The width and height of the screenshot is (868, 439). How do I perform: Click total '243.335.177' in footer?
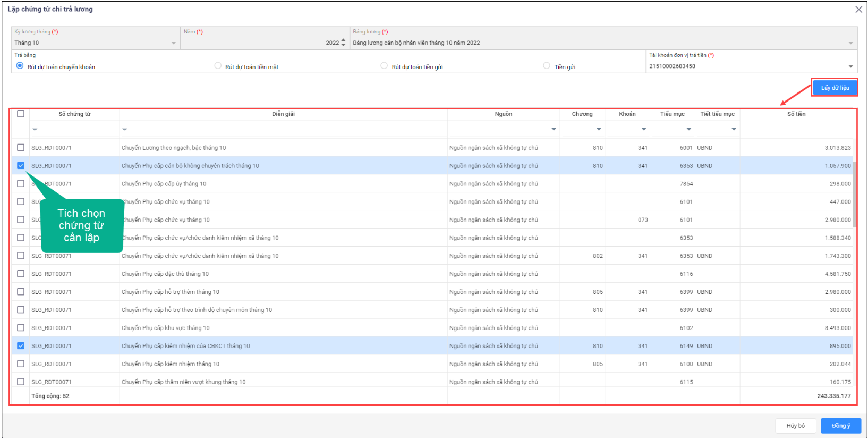pos(833,396)
